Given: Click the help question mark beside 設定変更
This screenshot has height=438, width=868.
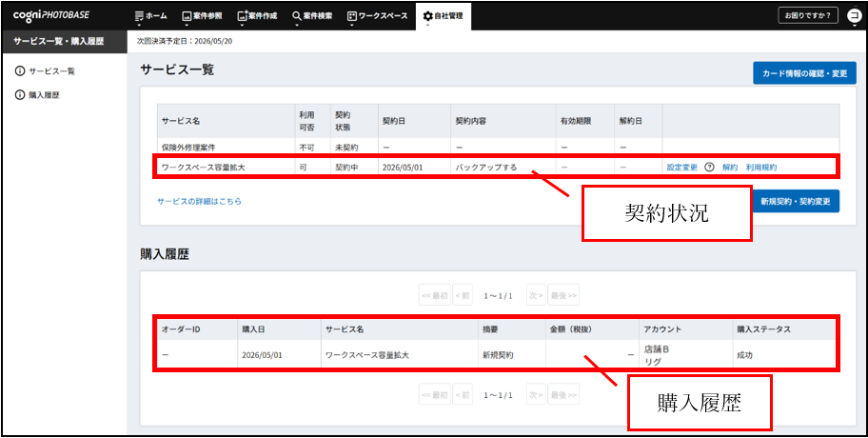Looking at the screenshot, I should click(709, 168).
